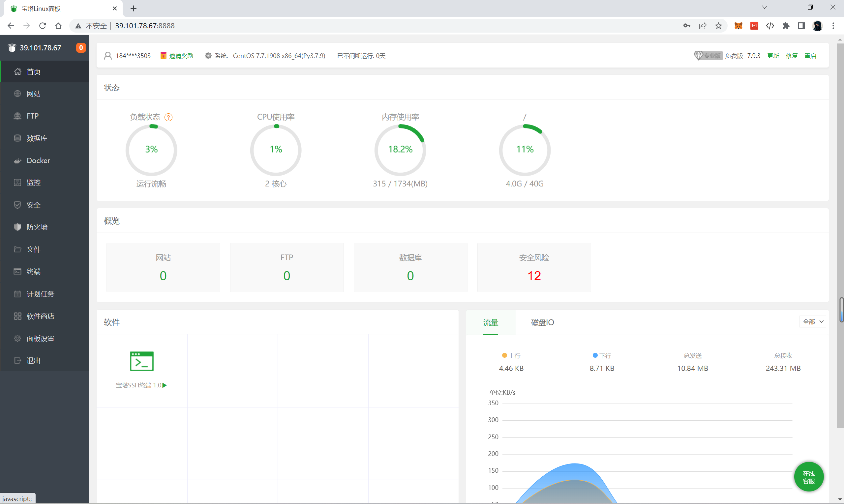Click the software store grid icon
Screen dimensions: 844x504
(x=17, y=316)
